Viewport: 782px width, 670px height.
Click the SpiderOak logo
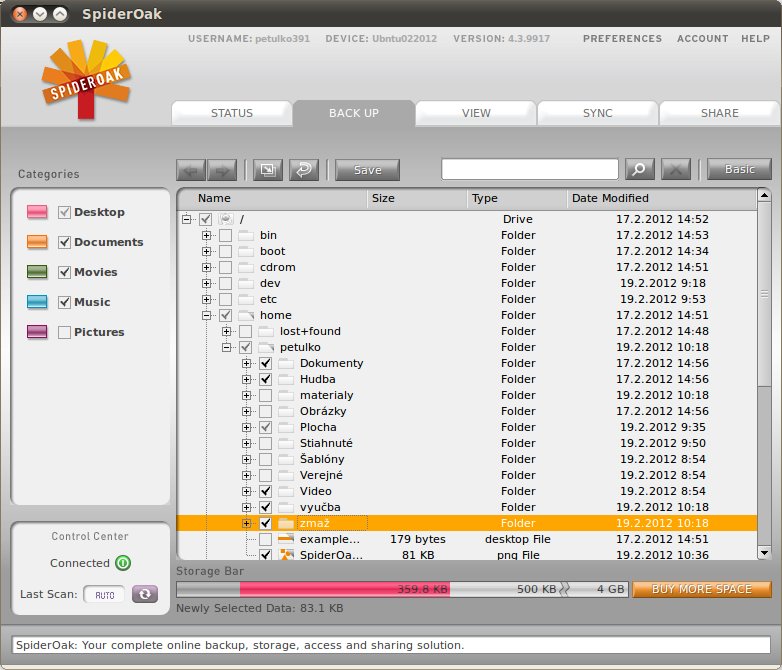coord(86,79)
